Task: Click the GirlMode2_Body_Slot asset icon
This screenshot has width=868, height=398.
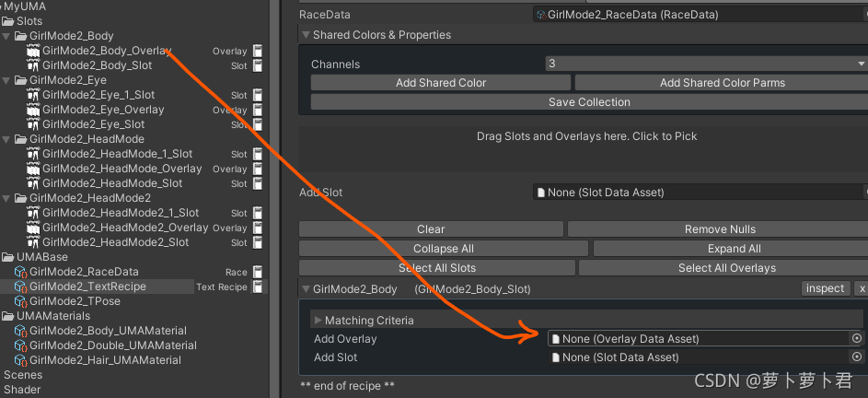Action: (x=34, y=65)
